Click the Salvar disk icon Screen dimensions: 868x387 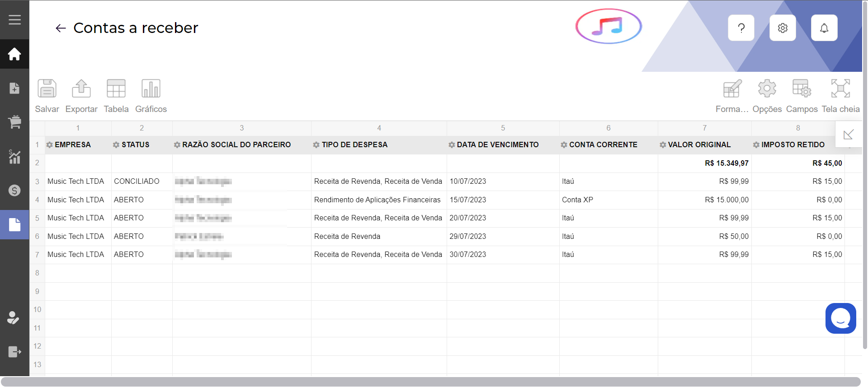47,89
